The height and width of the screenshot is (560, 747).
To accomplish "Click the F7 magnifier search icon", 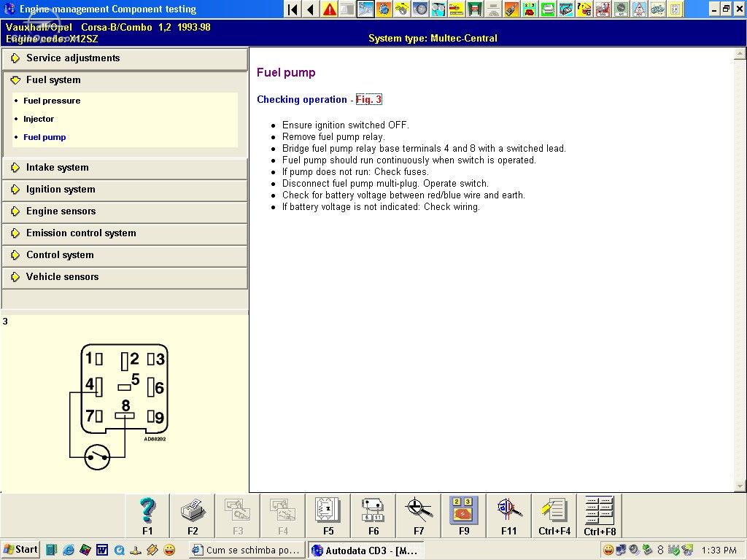I will click(419, 516).
